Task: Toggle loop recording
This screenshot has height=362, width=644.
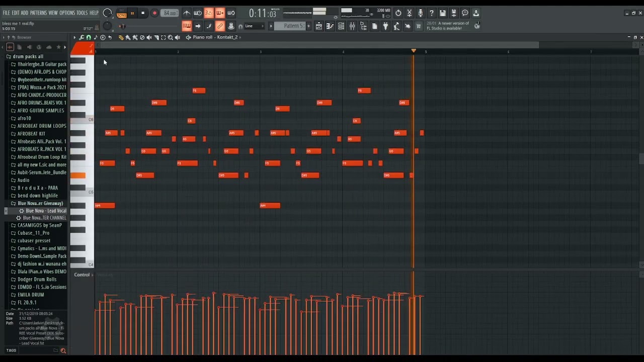Action: click(x=231, y=13)
